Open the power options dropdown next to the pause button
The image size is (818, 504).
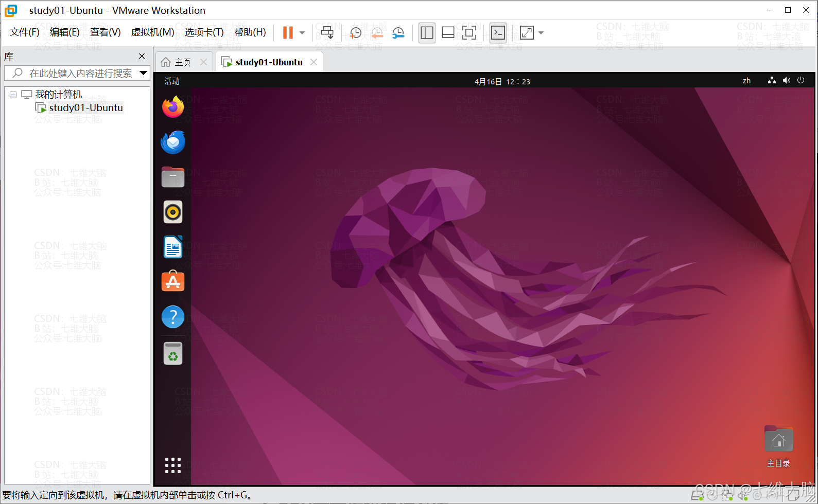pyautogui.click(x=302, y=33)
